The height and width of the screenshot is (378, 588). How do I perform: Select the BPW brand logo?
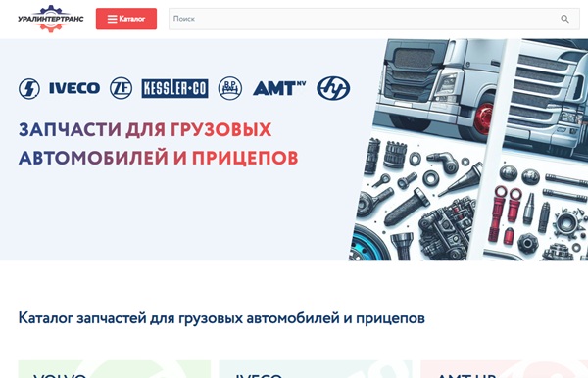230,88
